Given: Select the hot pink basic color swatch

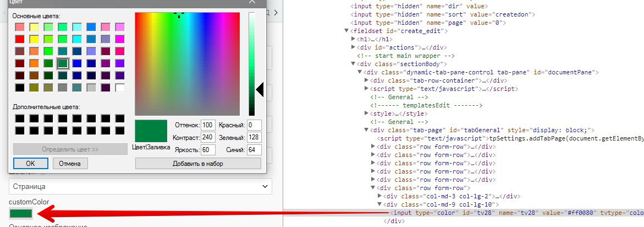Looking at the screenshot, I should click(120, 51).
